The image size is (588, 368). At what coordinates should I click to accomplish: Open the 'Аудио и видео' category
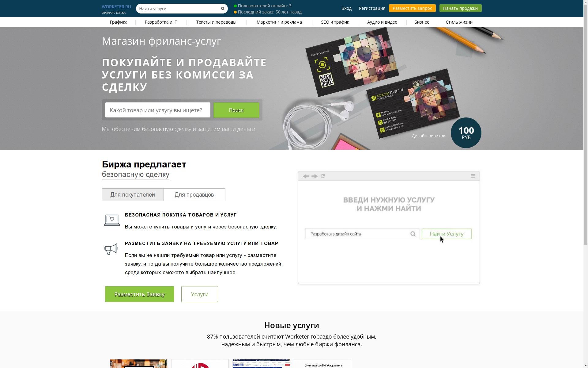(x=382, y=22)
